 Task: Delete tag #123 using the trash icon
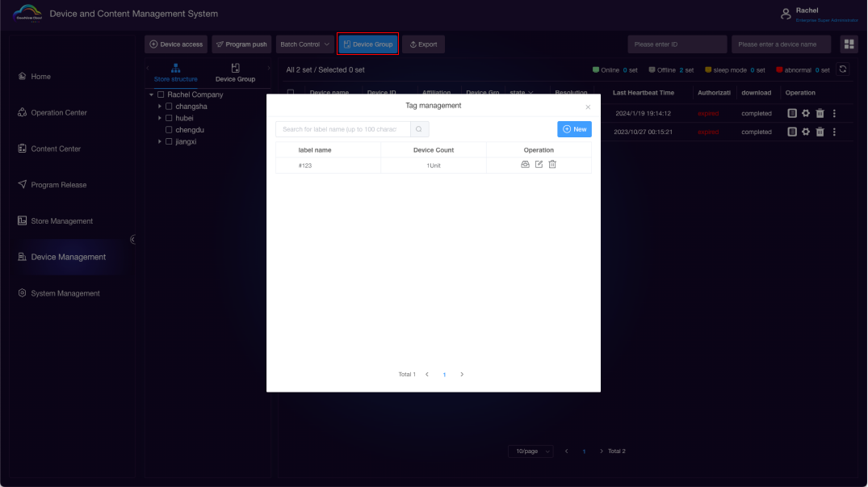552,165
